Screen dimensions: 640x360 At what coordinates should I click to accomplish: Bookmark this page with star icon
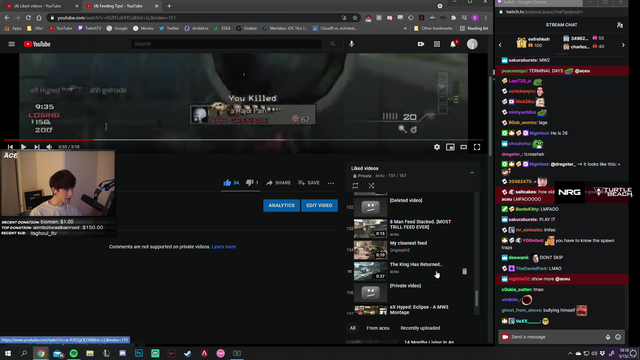tap(355, 18)
